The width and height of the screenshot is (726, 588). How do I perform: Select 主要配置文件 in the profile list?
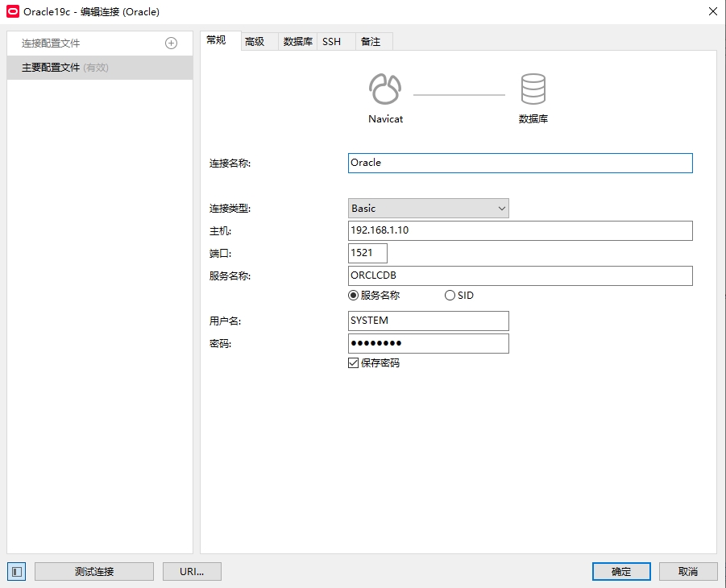[x=100, y=68]
